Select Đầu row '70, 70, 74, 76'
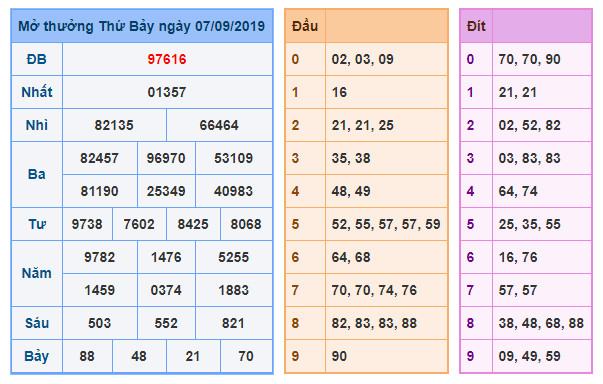Image resolution: width=603 pixels, height=384 pixels. [374, 290]
